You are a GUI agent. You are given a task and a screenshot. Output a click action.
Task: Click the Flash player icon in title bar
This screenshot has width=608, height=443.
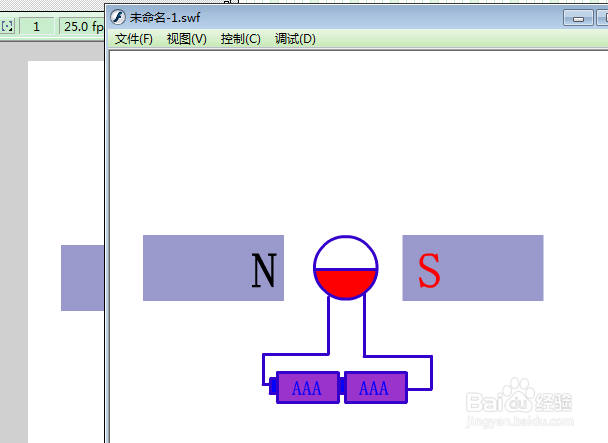coord(118,17)
